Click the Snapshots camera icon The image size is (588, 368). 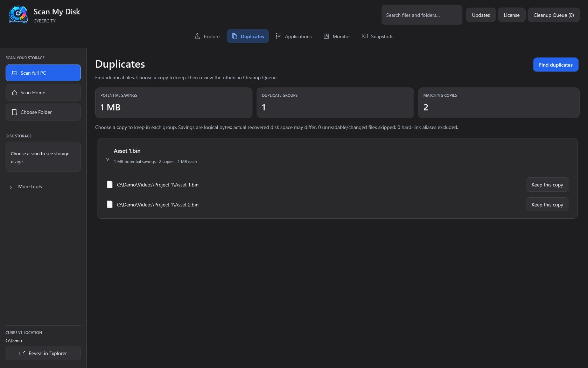coord(365,36)
